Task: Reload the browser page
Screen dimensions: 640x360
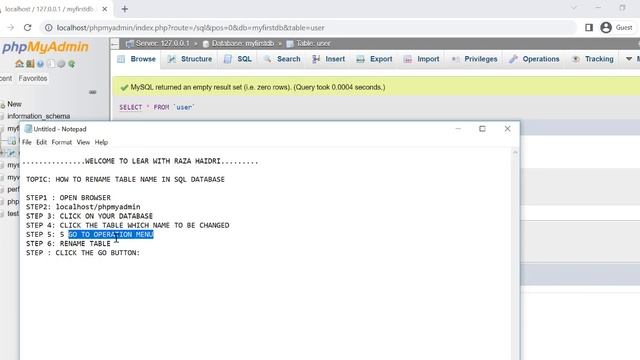Action: (27, 28)
